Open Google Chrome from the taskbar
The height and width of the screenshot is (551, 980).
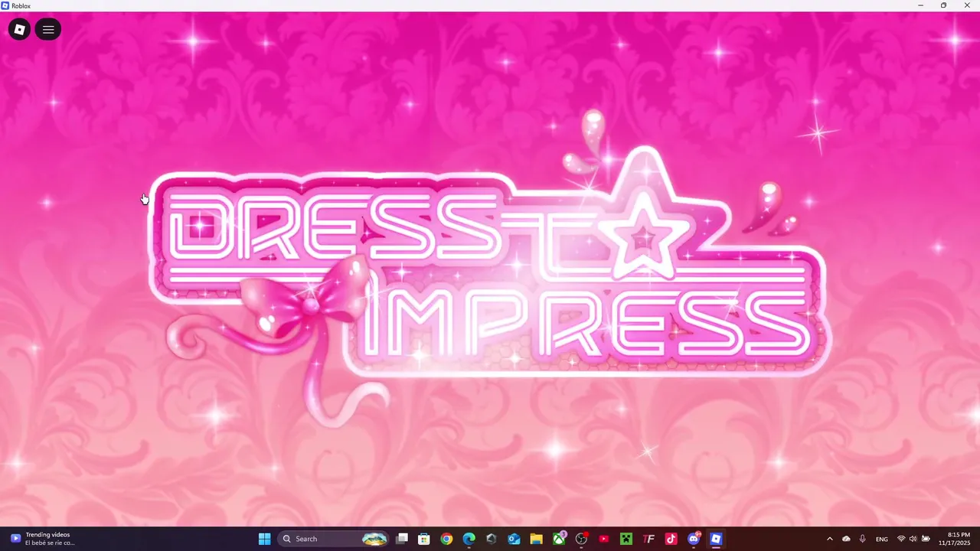(446, 539)
